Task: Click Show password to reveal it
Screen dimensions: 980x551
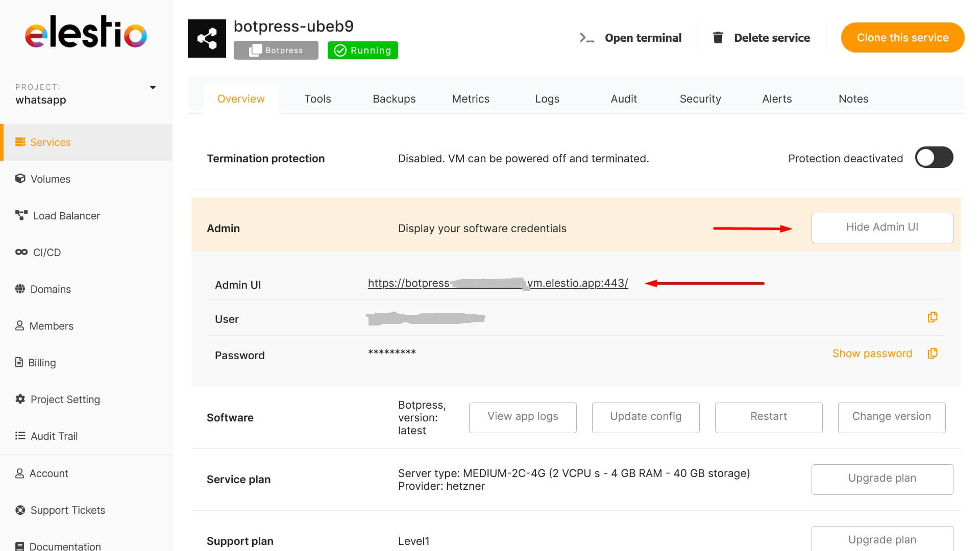Action: tap(872, 354)
